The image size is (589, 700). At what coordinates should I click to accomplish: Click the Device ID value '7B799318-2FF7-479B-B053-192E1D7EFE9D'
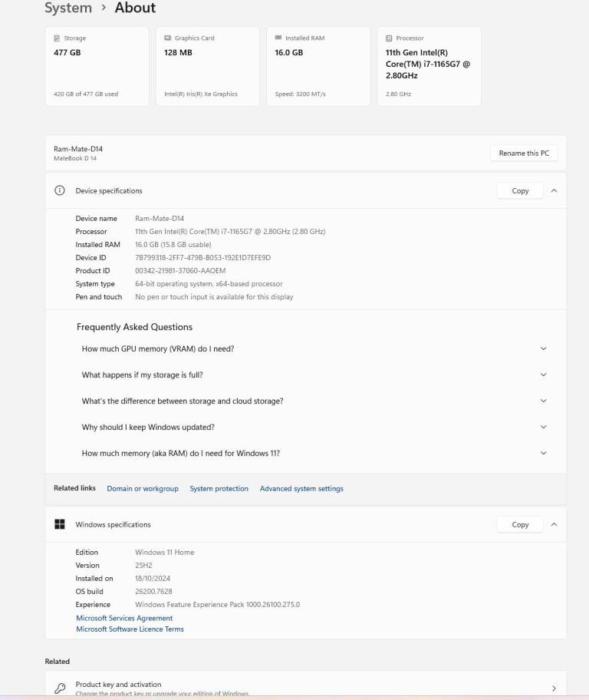202,258
